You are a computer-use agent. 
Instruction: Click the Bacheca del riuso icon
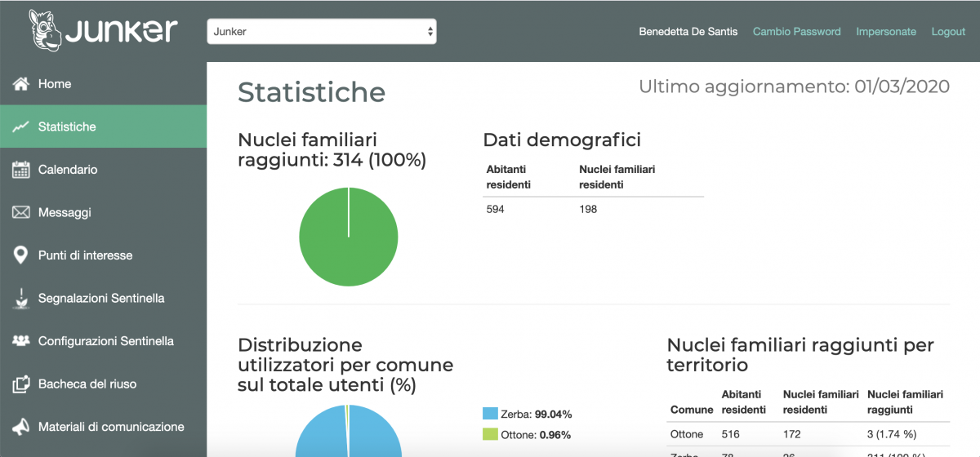click(x=21, y=384)
